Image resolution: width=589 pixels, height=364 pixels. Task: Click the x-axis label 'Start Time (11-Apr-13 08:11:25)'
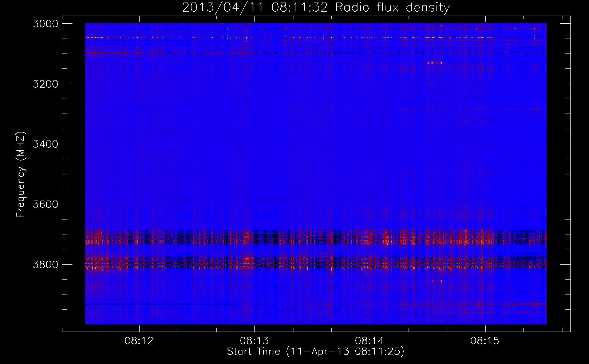pos(316,352)
